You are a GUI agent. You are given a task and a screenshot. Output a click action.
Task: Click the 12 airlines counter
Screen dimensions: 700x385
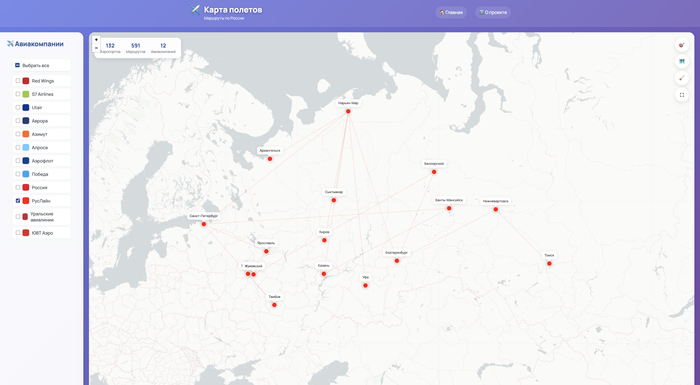click(163, 47)
